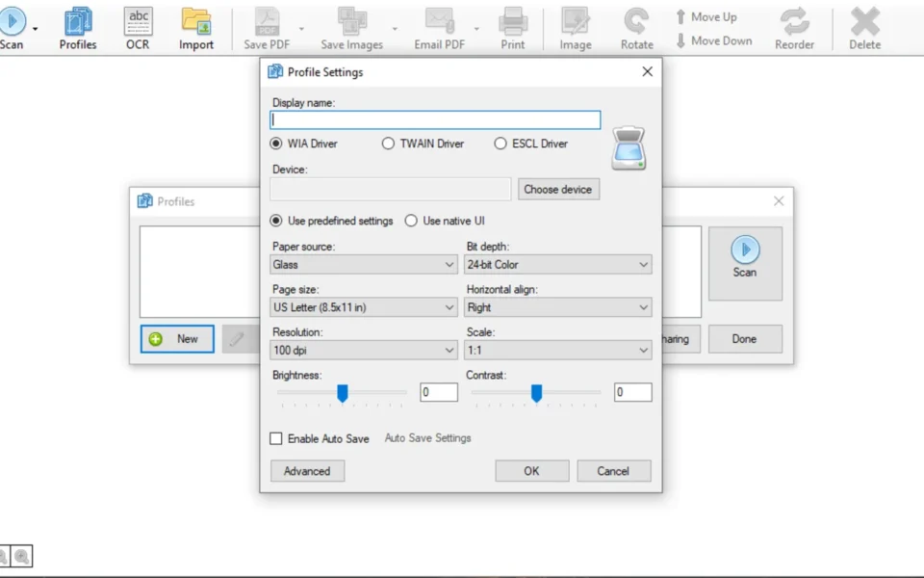Screen dimensions: 924x578
Task: Click New in the Profiles window
Action: [177, 339]
